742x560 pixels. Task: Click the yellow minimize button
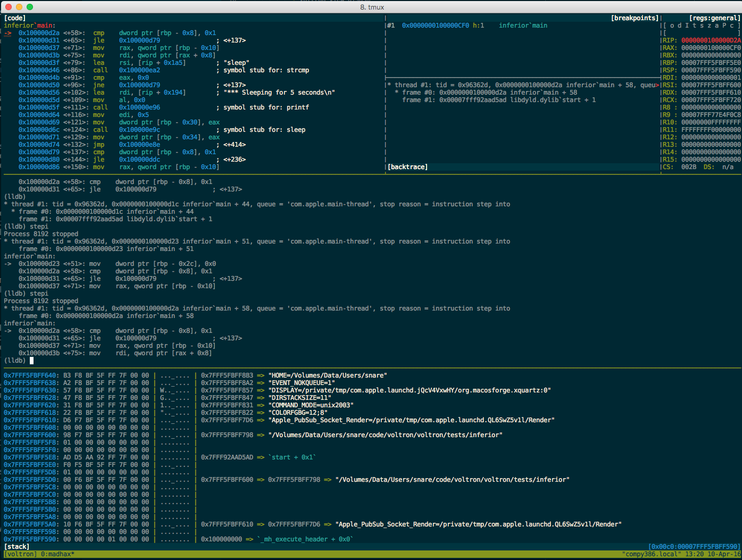(x=20, y=7)
